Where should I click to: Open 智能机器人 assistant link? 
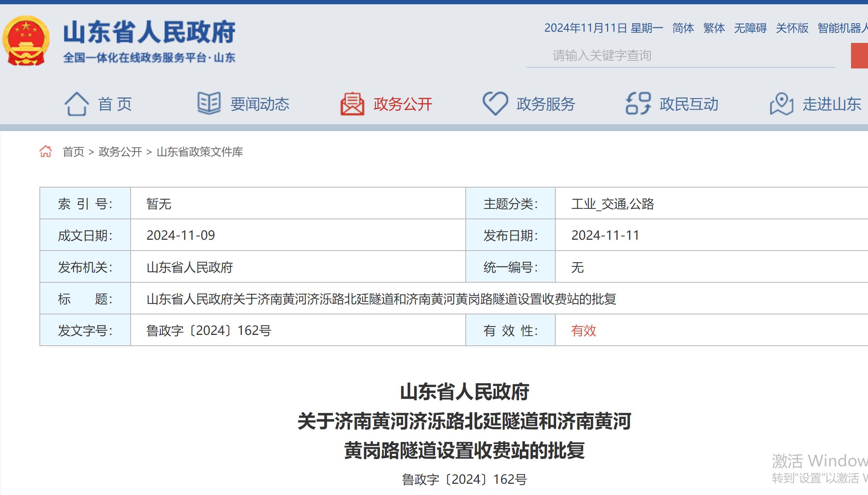click(842, 28)
